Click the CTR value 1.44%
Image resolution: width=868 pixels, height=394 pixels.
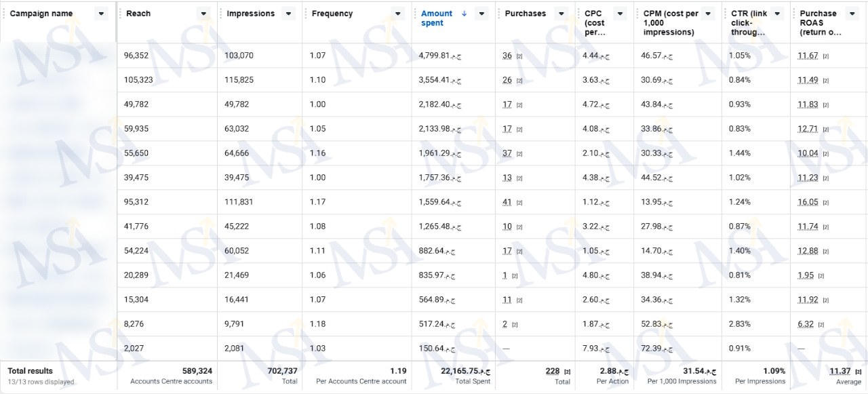click(x=740, y=153)
